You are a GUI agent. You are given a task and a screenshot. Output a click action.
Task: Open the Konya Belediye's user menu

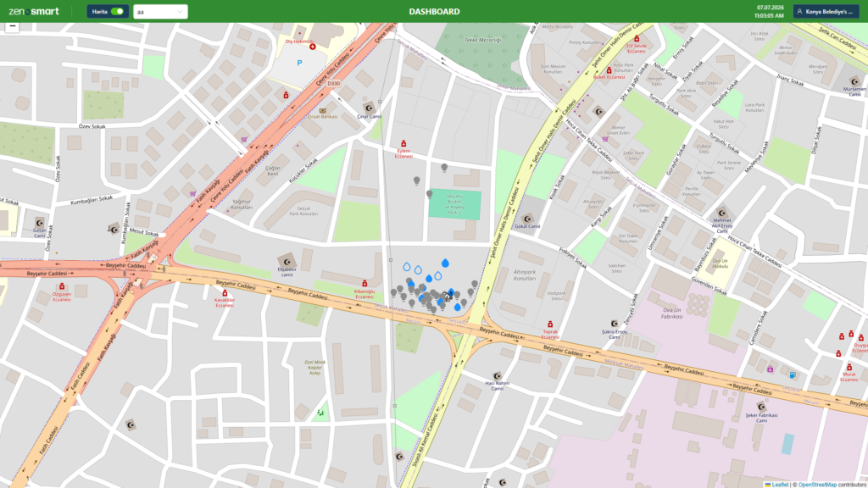tap(826, 12)
